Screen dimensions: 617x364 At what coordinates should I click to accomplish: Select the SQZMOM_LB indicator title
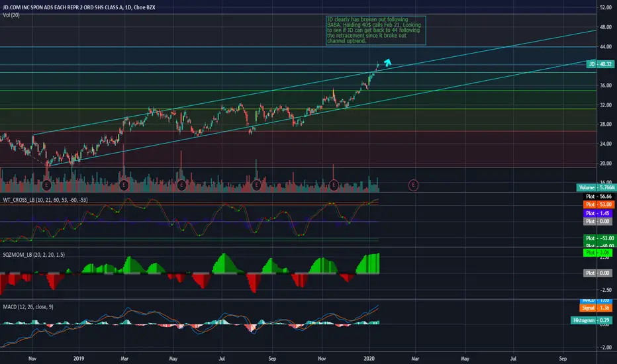tap(34, 255)
